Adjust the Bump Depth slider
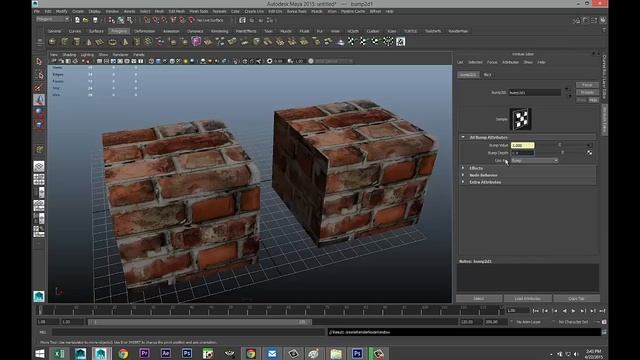The width and height of the screenshot is (640, 360). point(562,153)
